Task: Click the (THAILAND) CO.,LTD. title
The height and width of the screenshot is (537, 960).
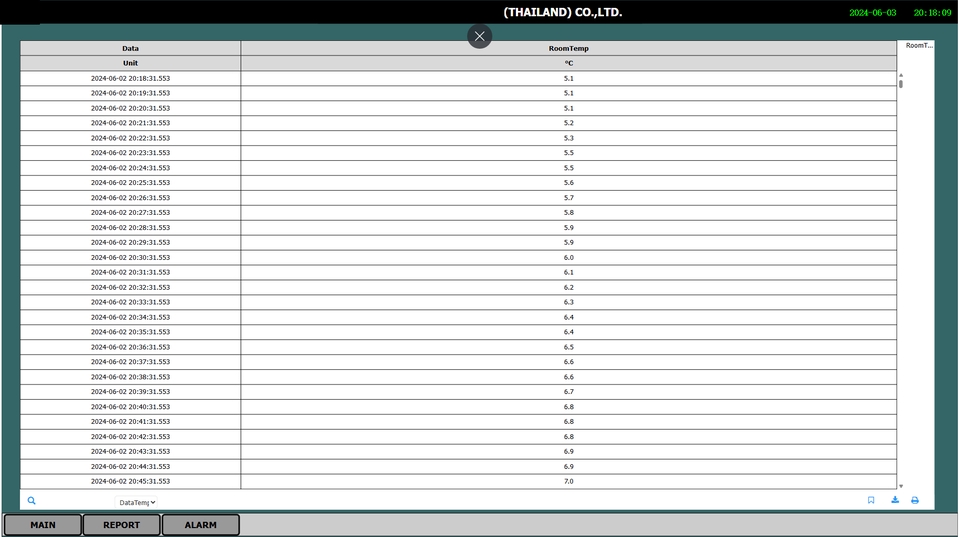Action: point(562,12)
